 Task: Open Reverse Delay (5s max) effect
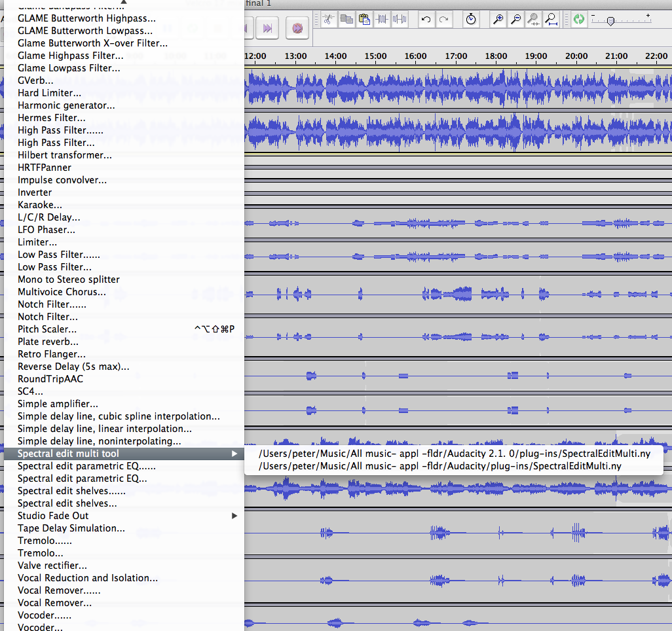click(124, 367)
